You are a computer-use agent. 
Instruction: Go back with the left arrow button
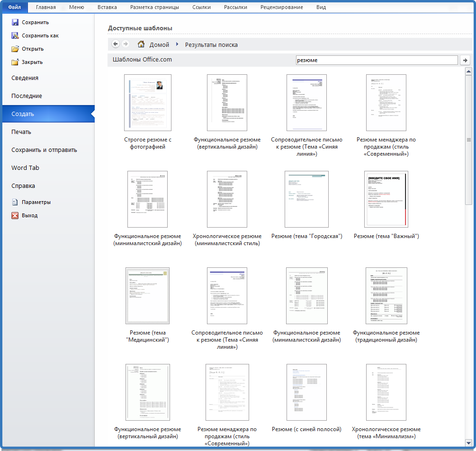pyautogui.click(x=116, y=44)
